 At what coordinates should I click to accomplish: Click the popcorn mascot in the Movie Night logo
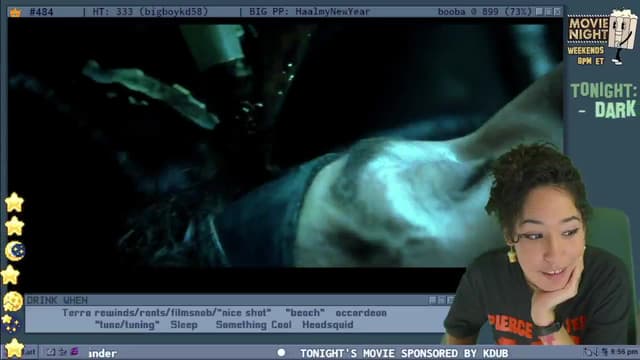coord(622,36)
